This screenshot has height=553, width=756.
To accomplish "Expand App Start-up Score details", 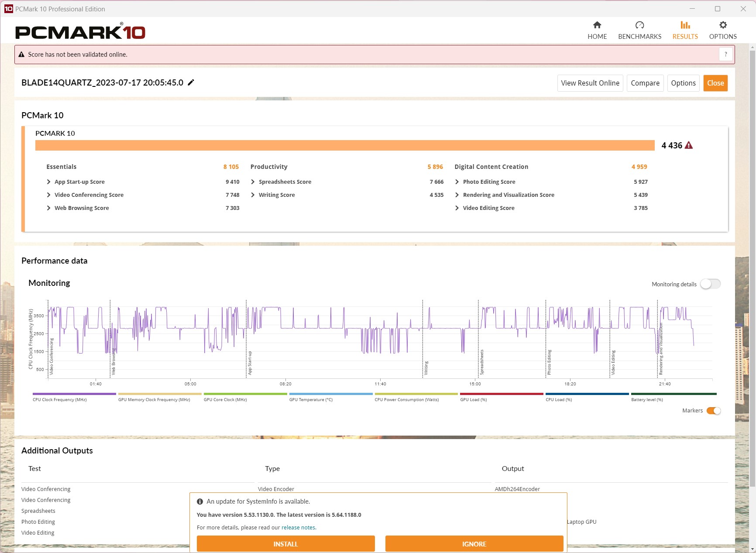I will click(x=49, y=182).
